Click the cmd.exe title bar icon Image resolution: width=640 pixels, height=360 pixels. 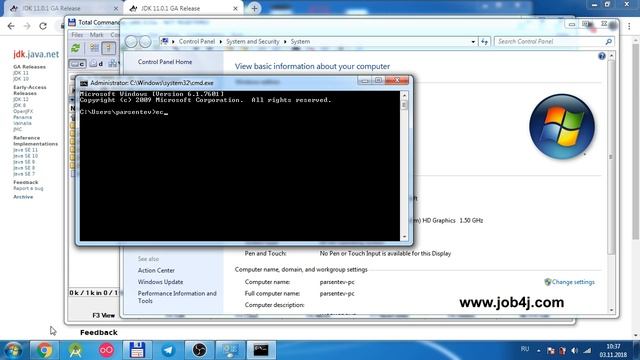tap(84, 83)
